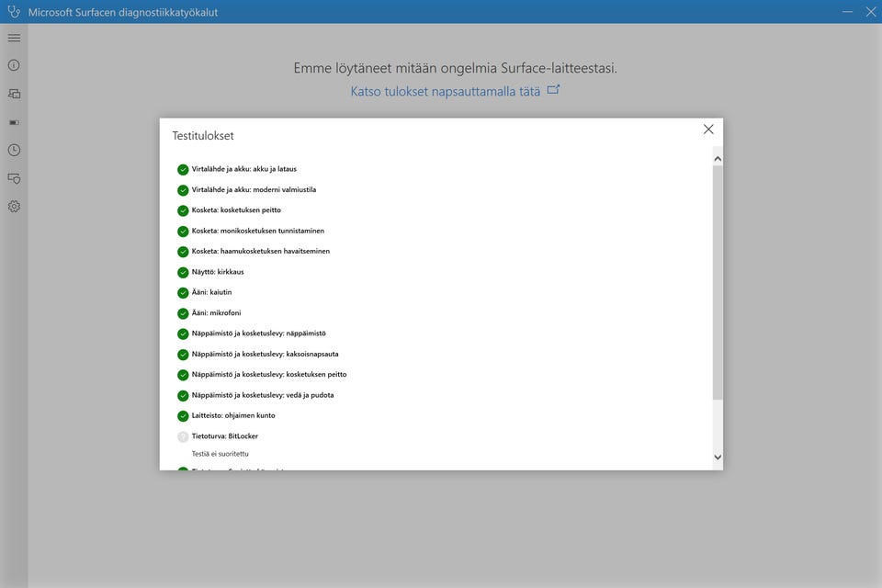Click green check beside Kosketa: kosketuksen peitto
This screenshot has height=588, width=882.
tap(183, 210)
